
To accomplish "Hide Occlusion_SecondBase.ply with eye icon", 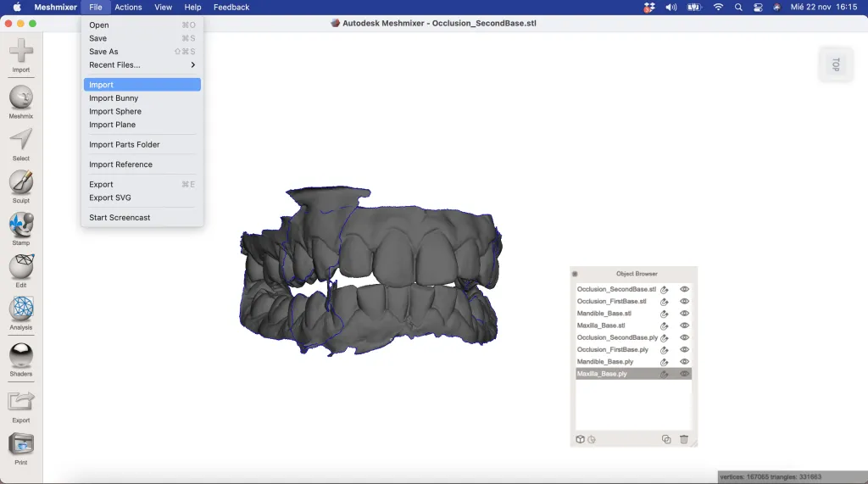I will [x=684, y=337].
